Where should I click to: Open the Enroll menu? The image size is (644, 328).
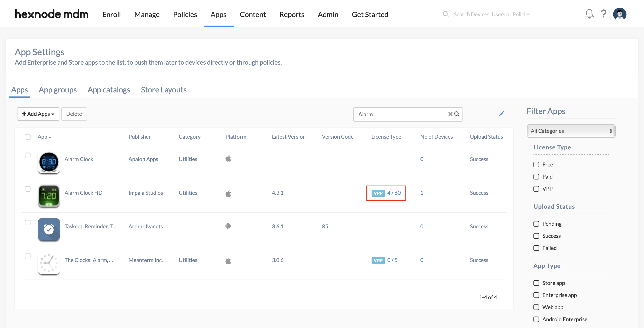(x=111, y=14)
